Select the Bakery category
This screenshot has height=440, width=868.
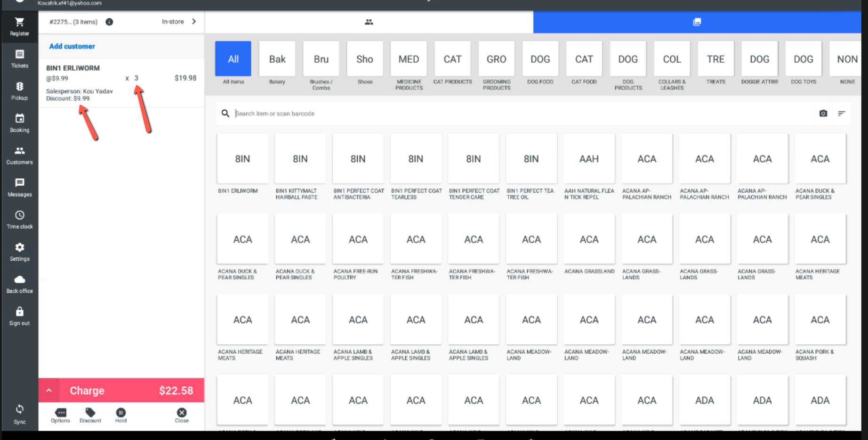click(277, 59)
